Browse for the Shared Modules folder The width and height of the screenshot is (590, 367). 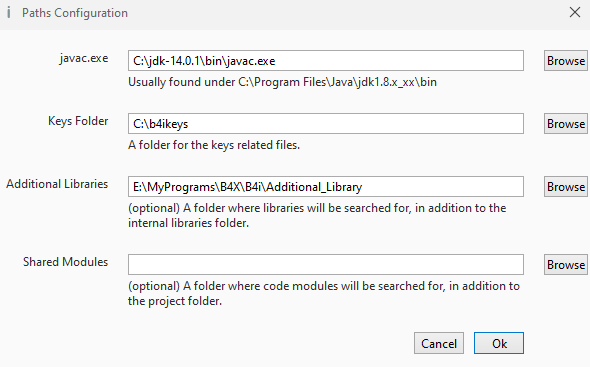pyautogui.click(x=566, y=265)
